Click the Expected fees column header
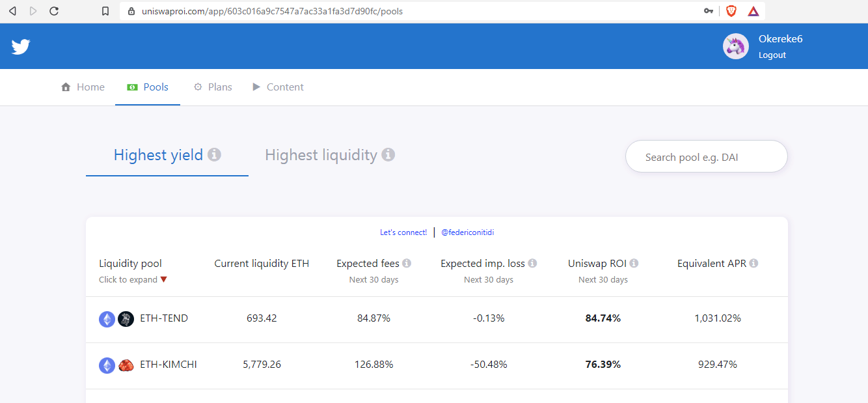The image size is (868, 403). click(368, 264)
